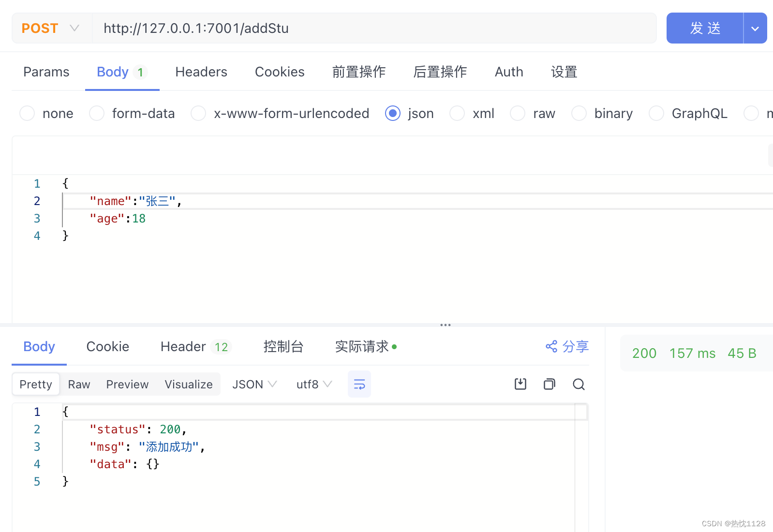Viewport: 773px width, 532px height.
Task: Open the 设置 tab
Action: tap(564, 72)
